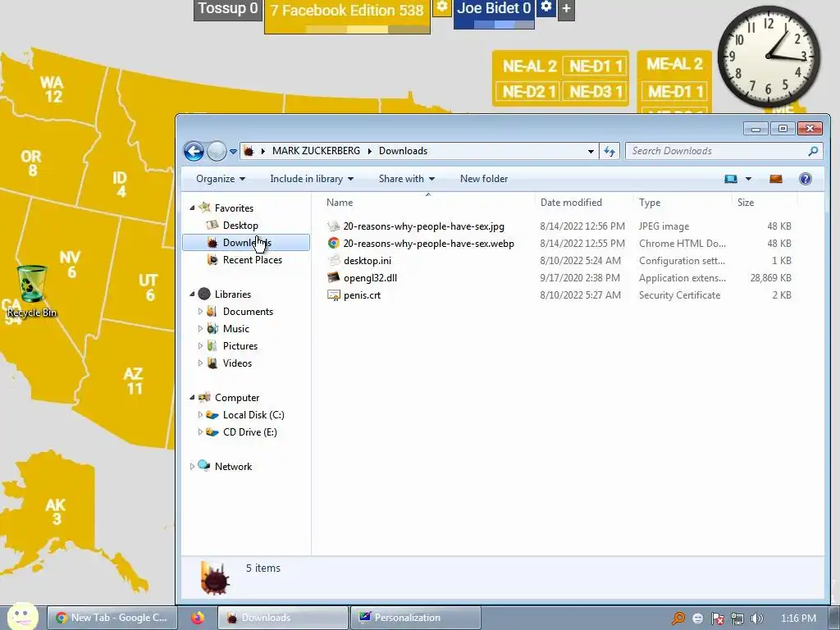
Task: Click the analog clock desktop gadget
Action: point(768,57)
